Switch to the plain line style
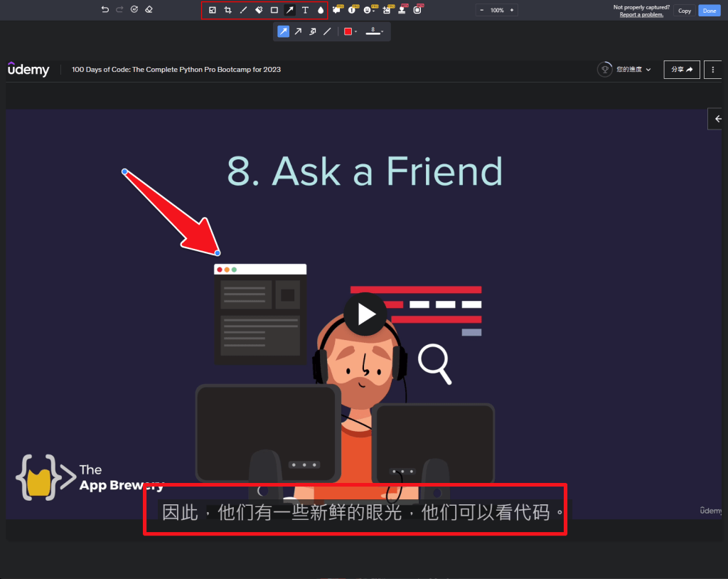 (x=327, y=31)
